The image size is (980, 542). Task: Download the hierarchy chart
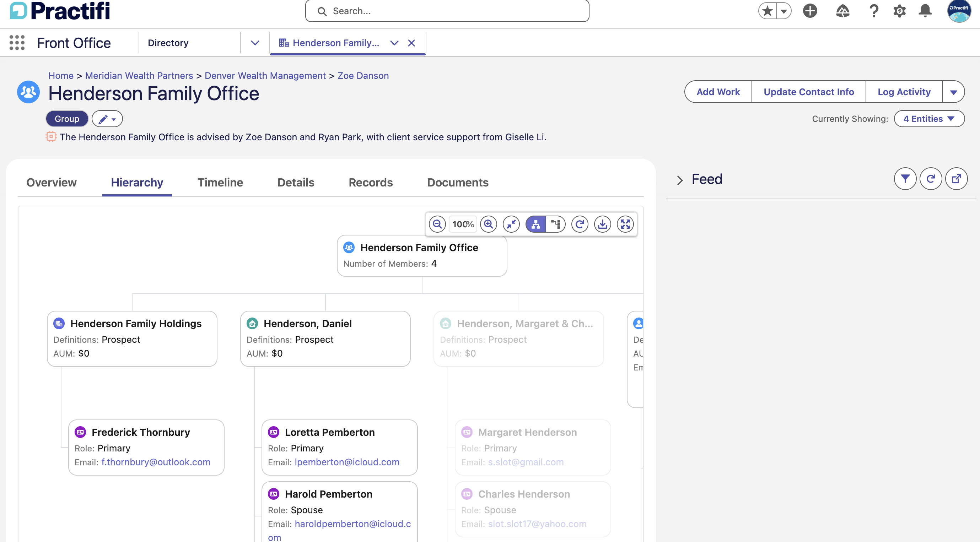603,224
